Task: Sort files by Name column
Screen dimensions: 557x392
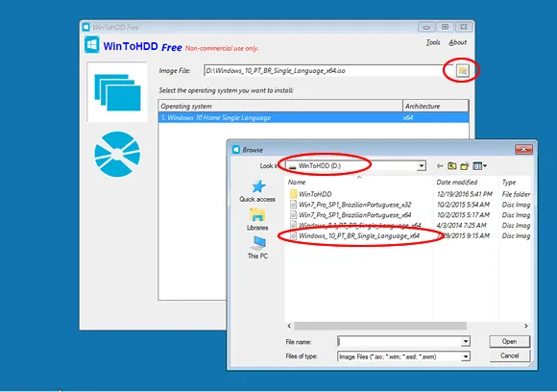Action: [359, 183]
